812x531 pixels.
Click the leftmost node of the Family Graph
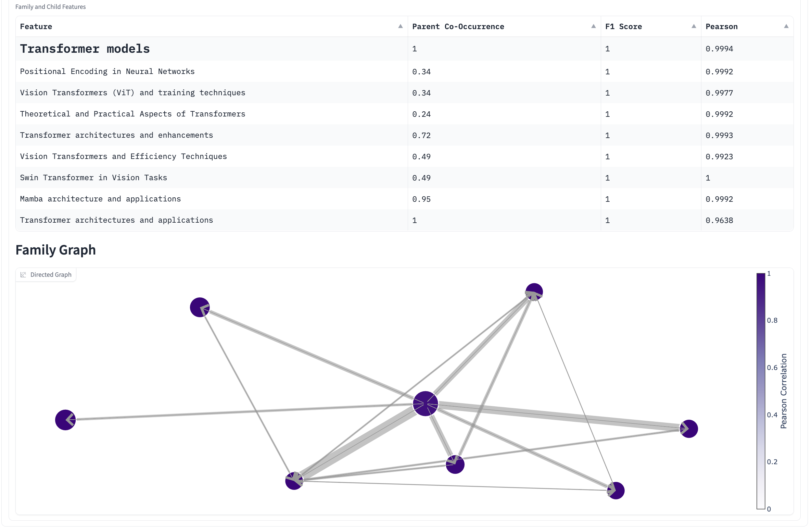coord(65,420)
